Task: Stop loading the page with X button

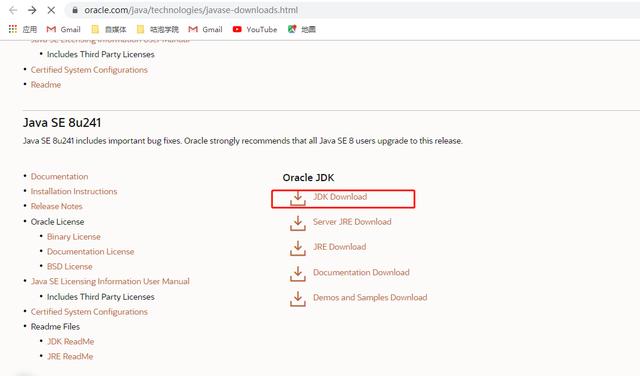Action: (51, 10)
